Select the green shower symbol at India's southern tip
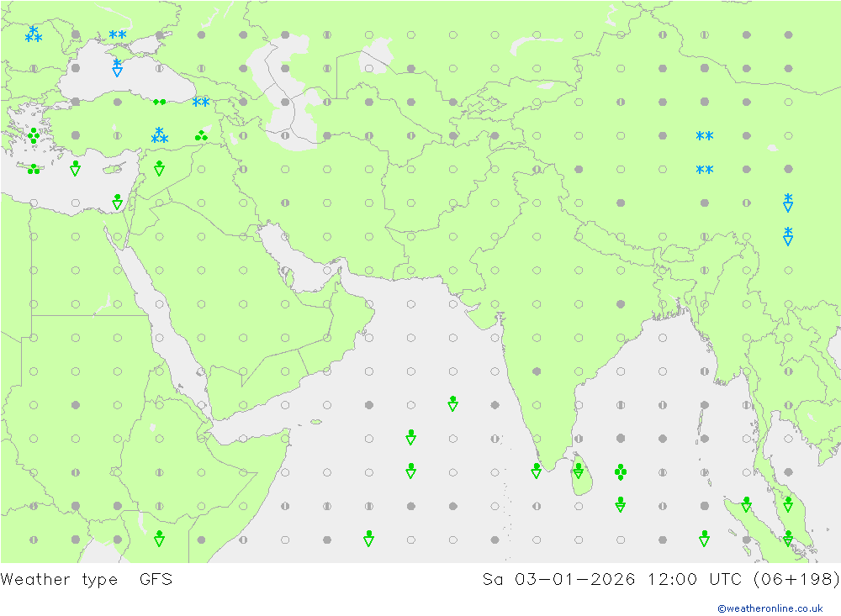The height and width of the screenshot is (616, 841). pyautogui.click(x=537, y=471)
